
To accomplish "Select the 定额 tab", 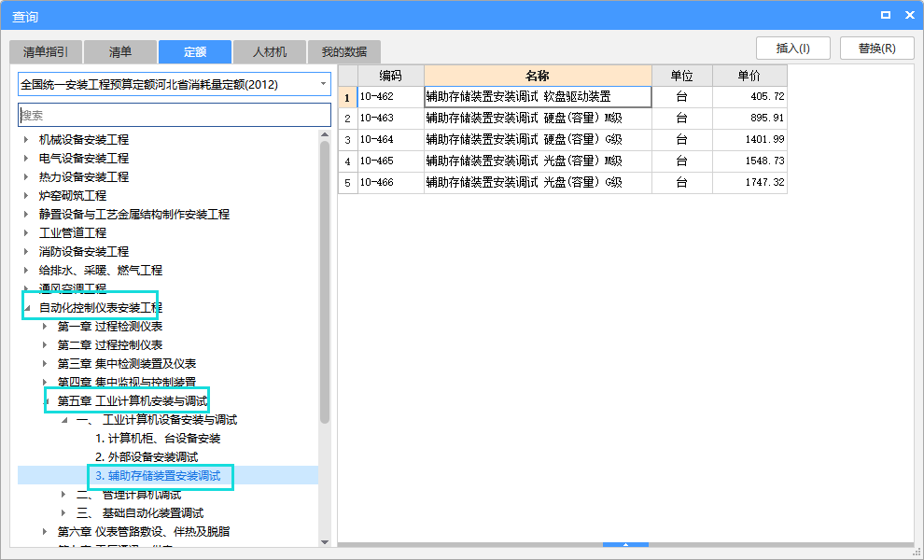I will point(195,52).
